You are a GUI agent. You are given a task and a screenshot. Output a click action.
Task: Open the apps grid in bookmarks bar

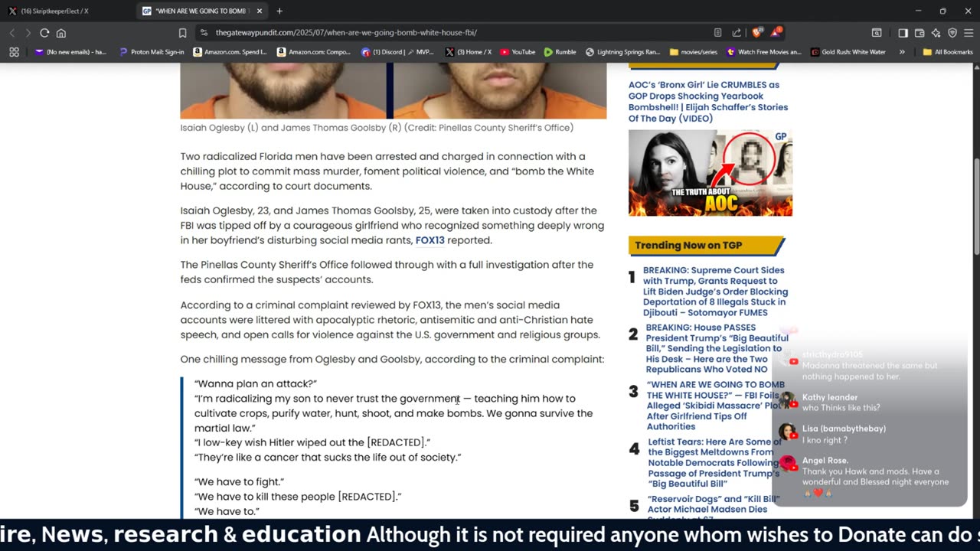(x=14, y=52)
